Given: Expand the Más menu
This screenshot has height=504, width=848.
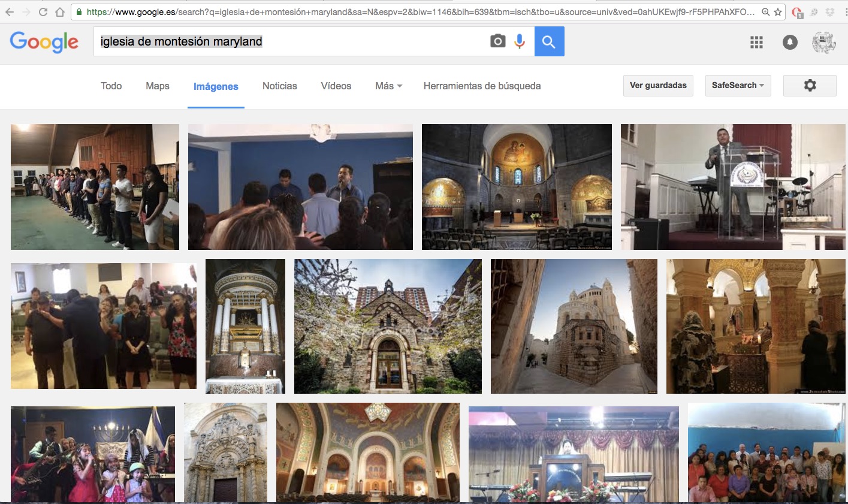Looking at the screenshot, I should click(x=388, y=86).
